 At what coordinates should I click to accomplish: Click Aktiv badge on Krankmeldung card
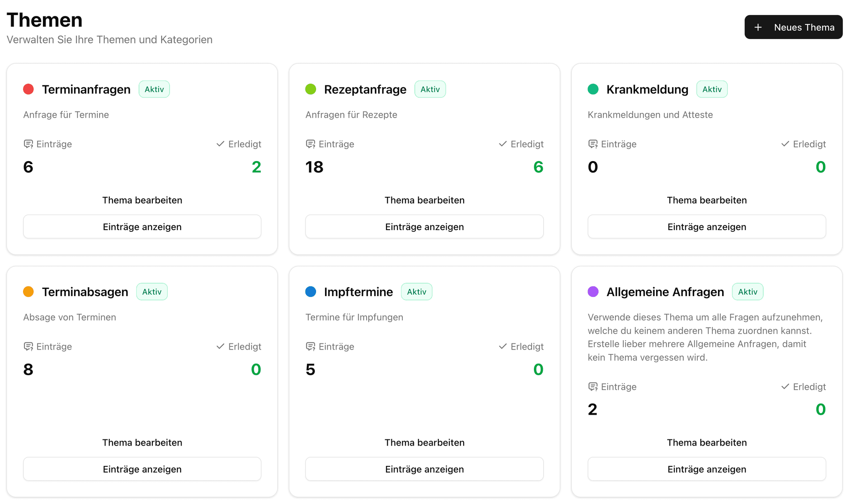tap(711, 89)
